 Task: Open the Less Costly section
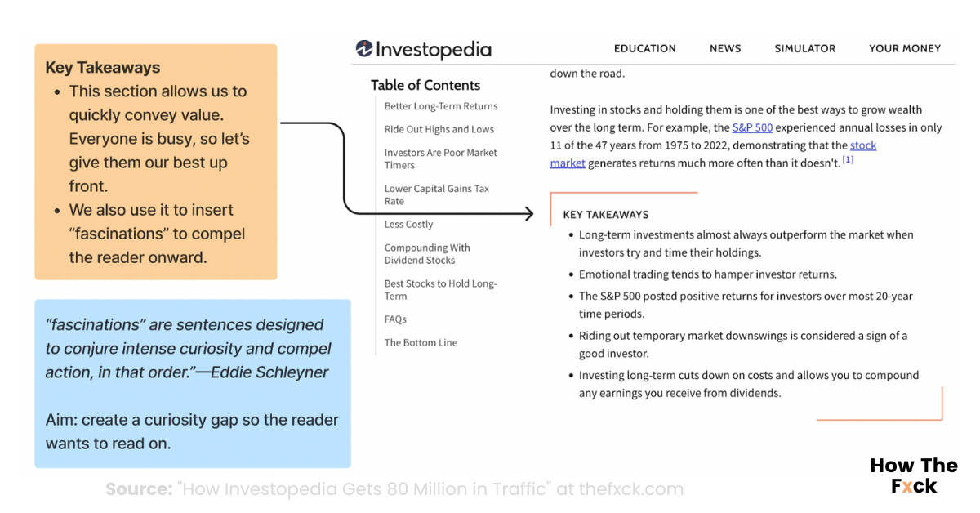point(408,224)
